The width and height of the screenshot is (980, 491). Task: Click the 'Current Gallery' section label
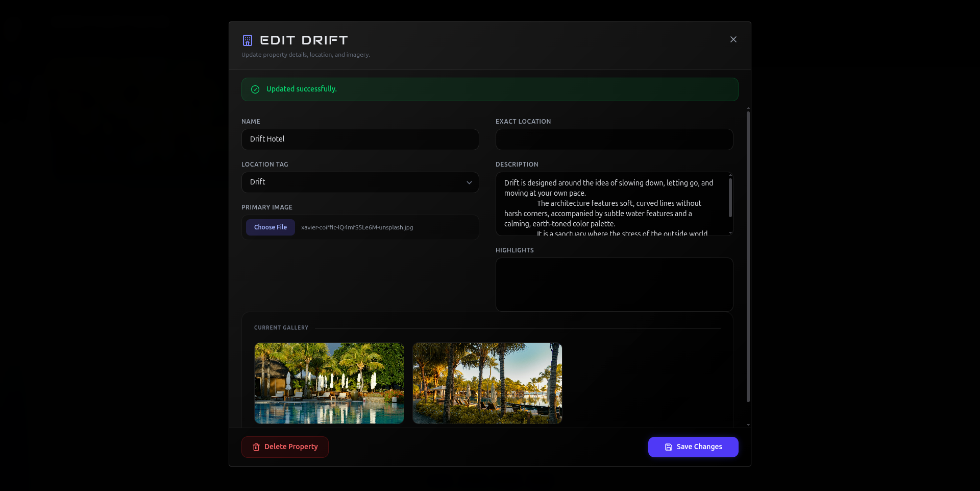pos(281,328)
